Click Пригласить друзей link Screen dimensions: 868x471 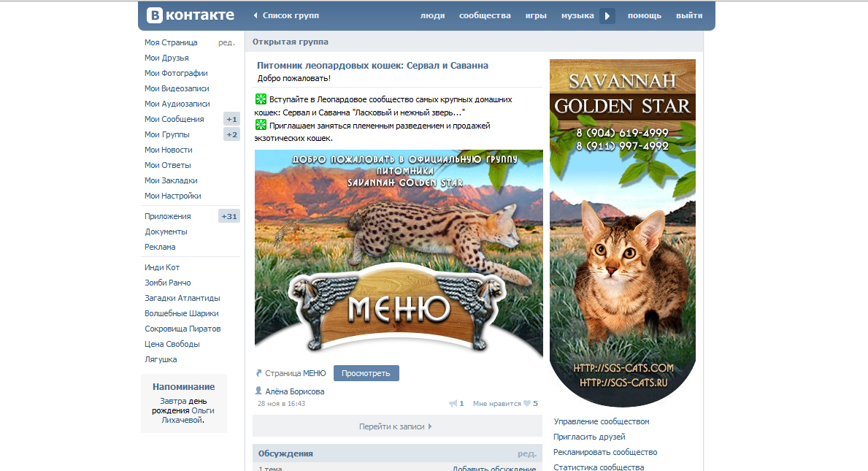[589, 437]
